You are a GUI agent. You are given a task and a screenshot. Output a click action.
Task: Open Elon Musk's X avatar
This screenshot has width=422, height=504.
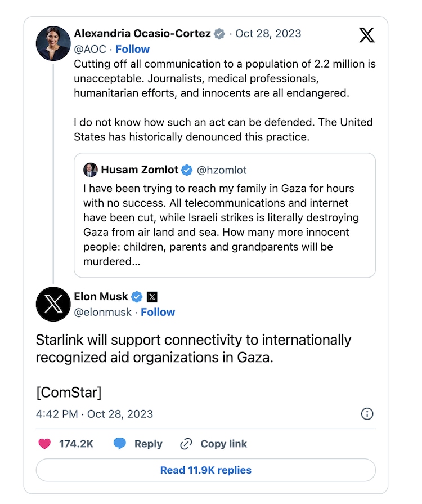pos(53,304)
